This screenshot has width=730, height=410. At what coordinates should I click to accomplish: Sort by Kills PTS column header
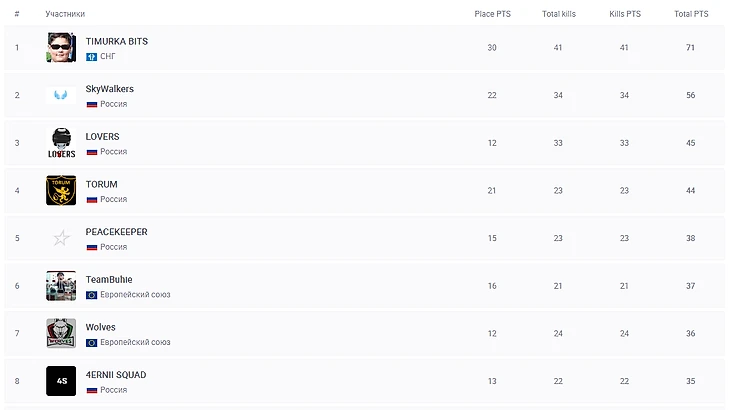625,14
